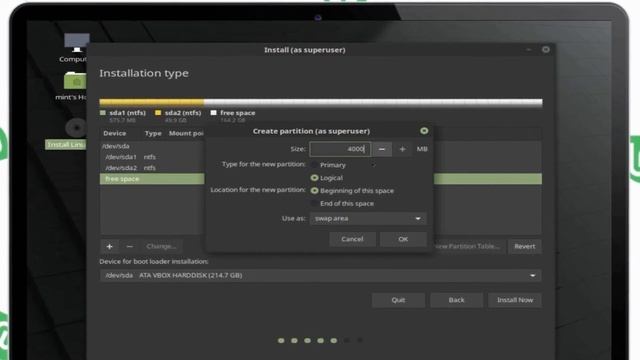Click white free space segment of disk bar
The image size is (640, 360).
coord(373,102)
